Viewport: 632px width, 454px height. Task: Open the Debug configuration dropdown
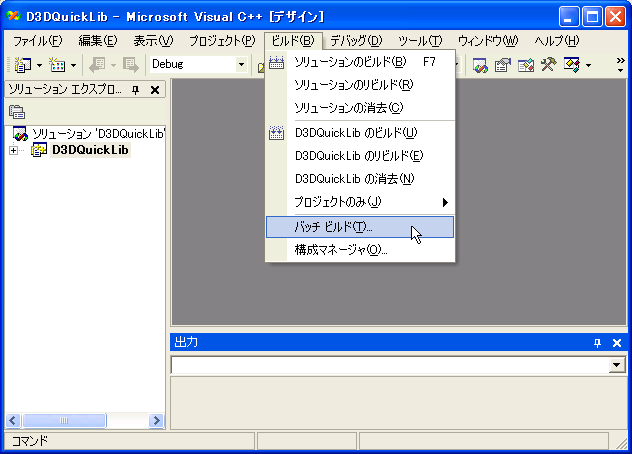click(x=241, y=65)
